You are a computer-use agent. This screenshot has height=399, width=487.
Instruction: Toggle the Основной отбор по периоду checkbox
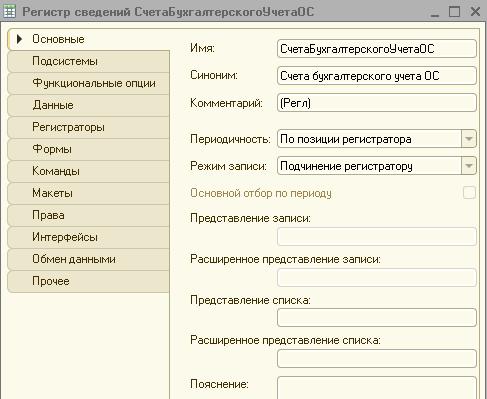coord(469,193)
